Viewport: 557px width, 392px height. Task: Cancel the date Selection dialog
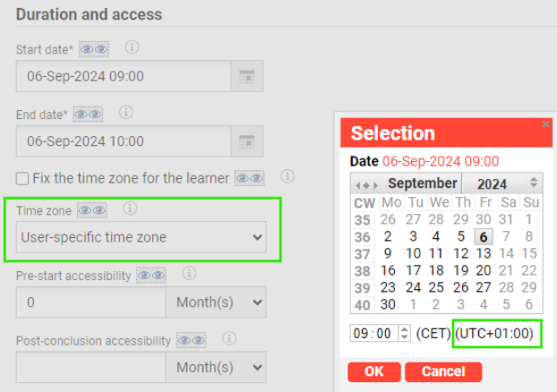(x=443, y=371)
